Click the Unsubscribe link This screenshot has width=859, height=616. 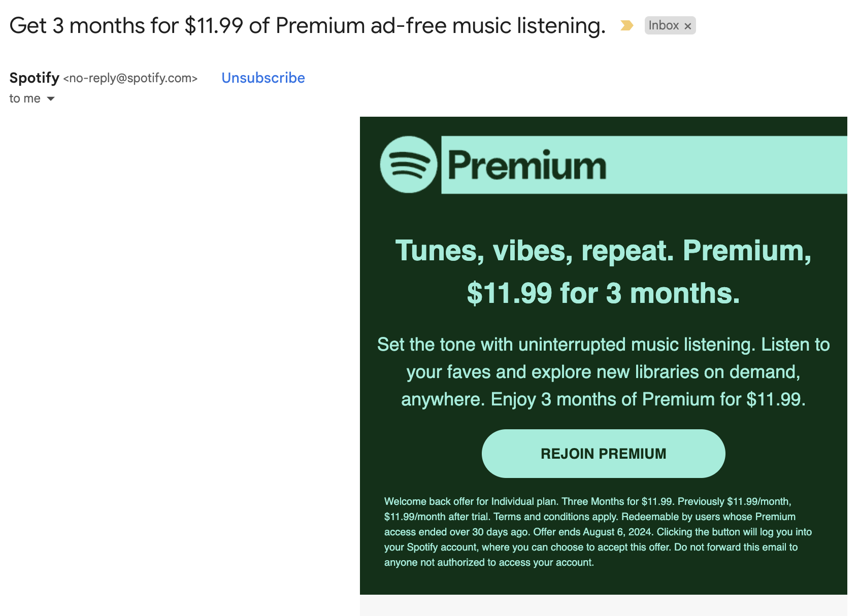pyautogui.click(x=263, y=78)
